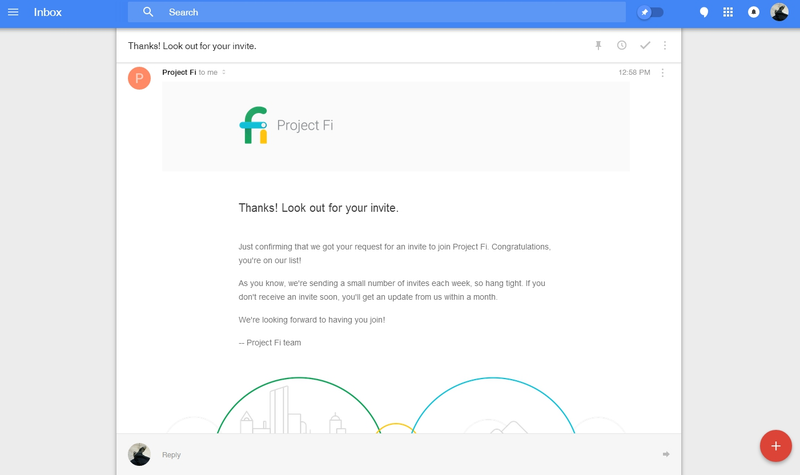This screenshot has height=475, width=800.
Task: Open the Hangouts chat bubble icon
Action: coord(704,12)
